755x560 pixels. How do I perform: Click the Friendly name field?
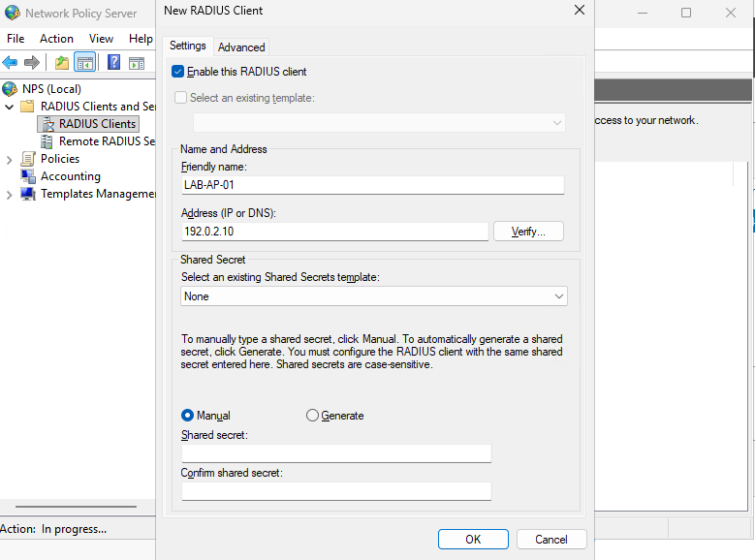(x=373, y=185)
